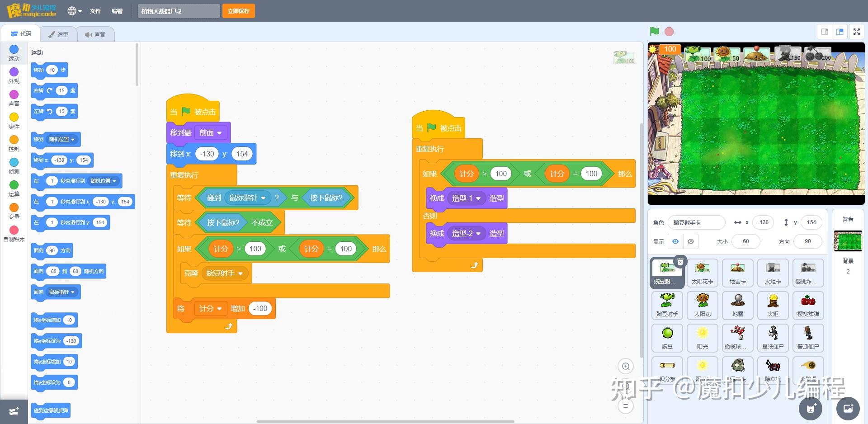Switch to the 声音 tab
This screenshot has height=424, width=868.
(x=95, y=34)
